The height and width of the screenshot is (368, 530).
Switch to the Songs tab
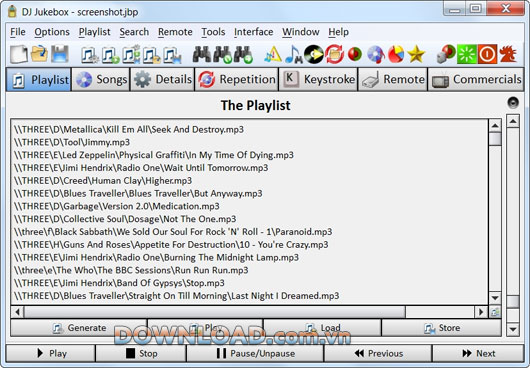tap(101, 79)
